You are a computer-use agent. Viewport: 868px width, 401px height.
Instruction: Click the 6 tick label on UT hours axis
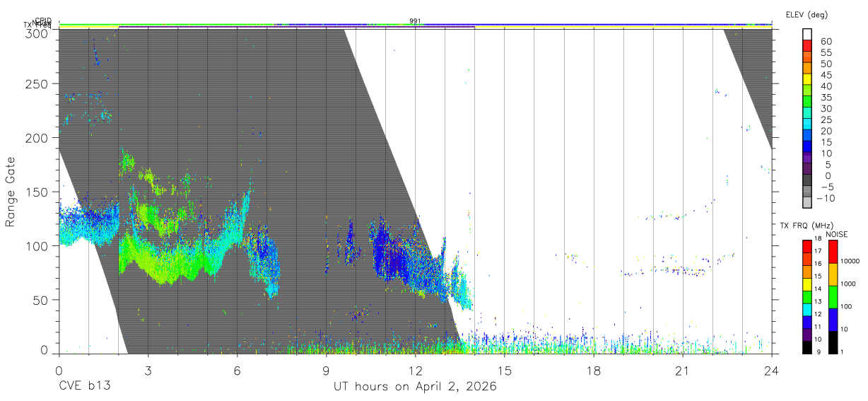coord(237,371)
